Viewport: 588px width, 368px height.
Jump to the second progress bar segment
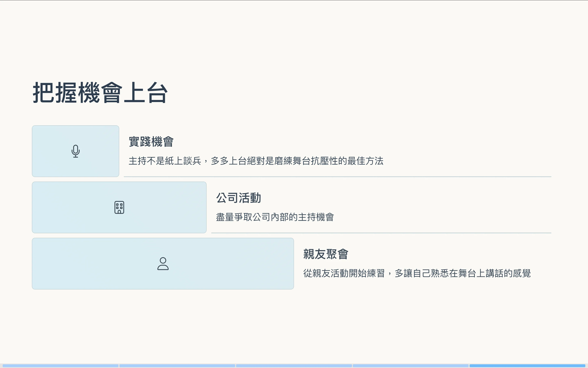tap(177, 366)
